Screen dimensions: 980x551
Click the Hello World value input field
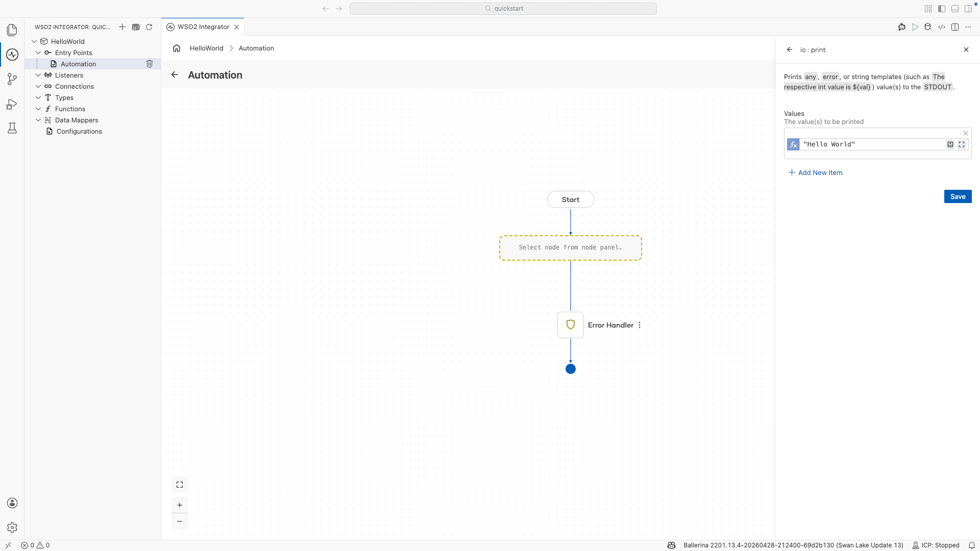pyautogui.click(x=873, y=144)
